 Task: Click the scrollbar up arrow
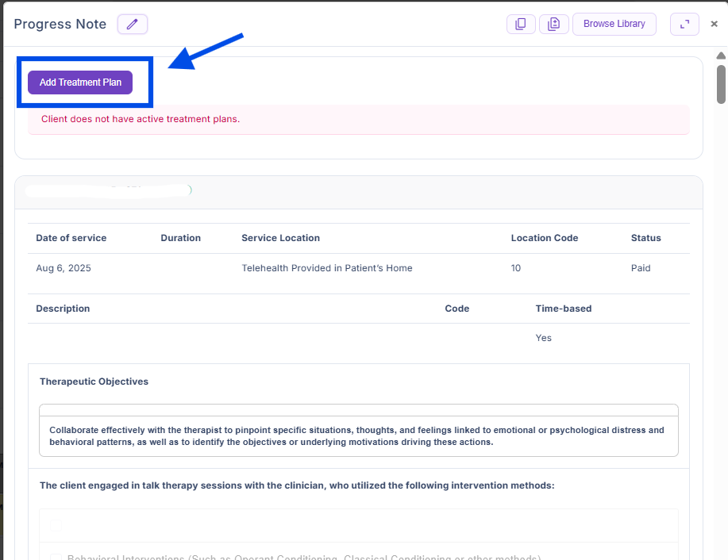pos(721,56)
